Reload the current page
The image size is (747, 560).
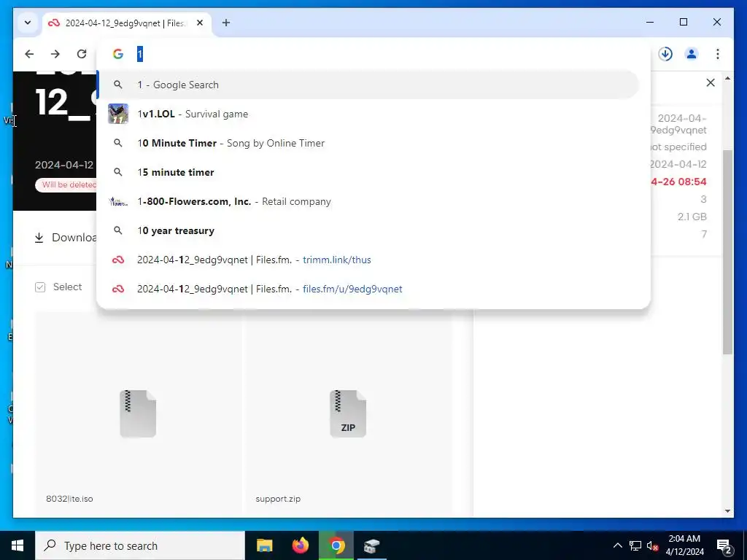coord(82,54)
